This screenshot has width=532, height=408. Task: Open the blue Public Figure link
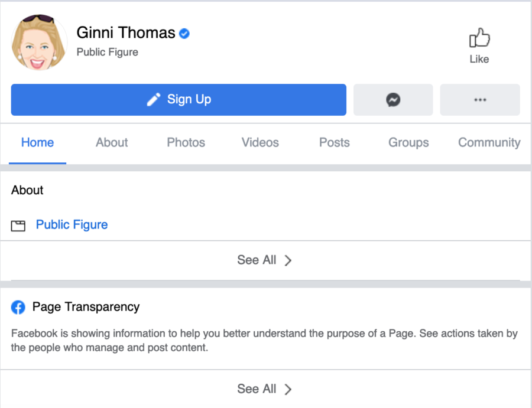(72, 225)
